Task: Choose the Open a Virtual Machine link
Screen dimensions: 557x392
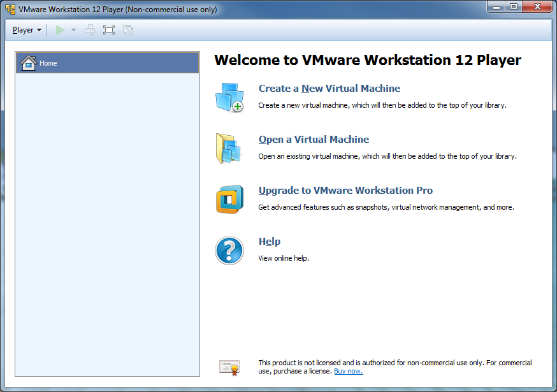Action: tap(314, 140)
